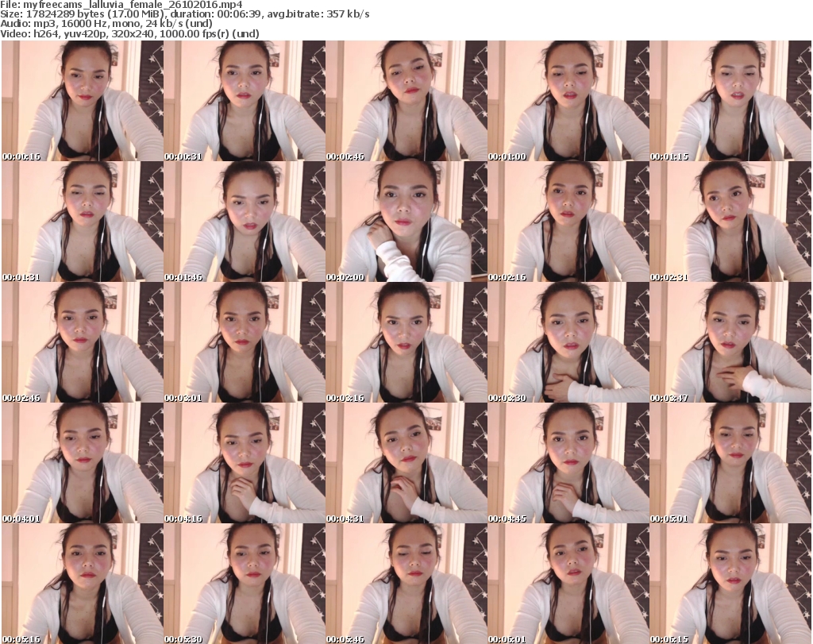Select the frame marked 00:03:47
Viewport: 813px width, 644px height.
(x=730, y=341)
